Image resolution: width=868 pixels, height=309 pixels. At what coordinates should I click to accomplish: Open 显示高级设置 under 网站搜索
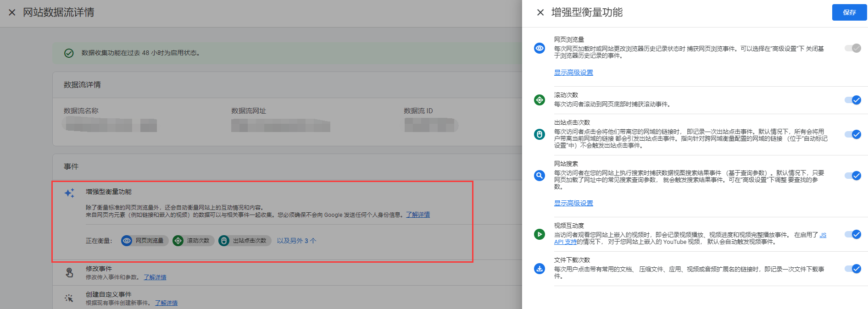tap(573, 203)
